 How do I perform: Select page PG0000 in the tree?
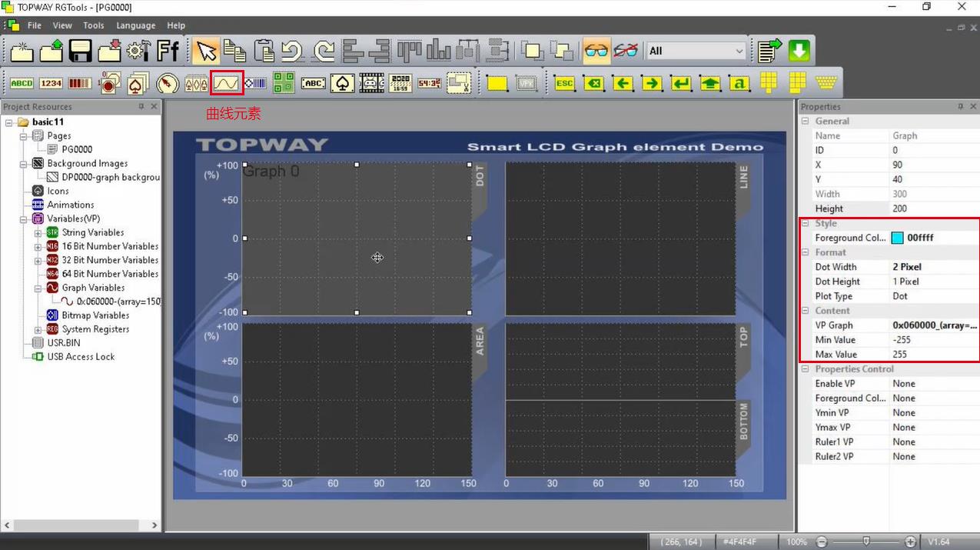(77, 149)
